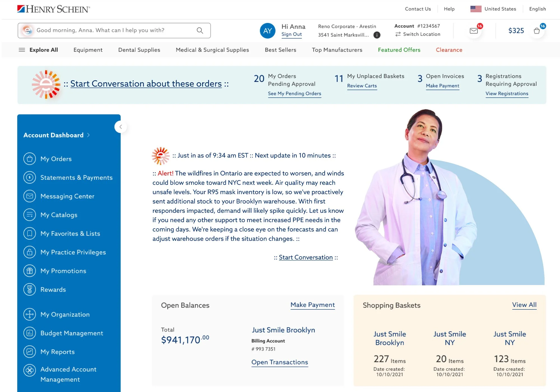Click the Rewards medal icon

[x=30, y=290]
